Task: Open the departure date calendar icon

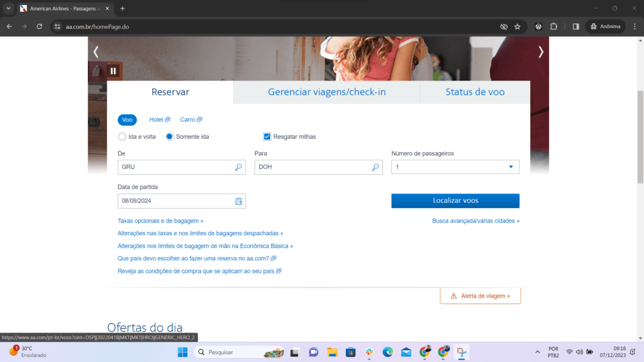Action: 238,201
